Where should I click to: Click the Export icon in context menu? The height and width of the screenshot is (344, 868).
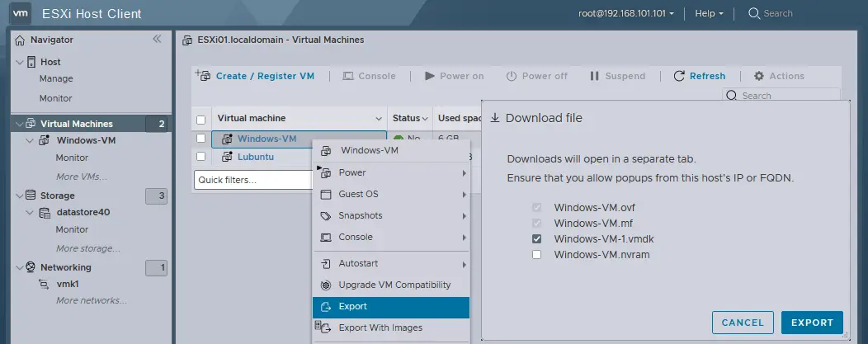327,306
